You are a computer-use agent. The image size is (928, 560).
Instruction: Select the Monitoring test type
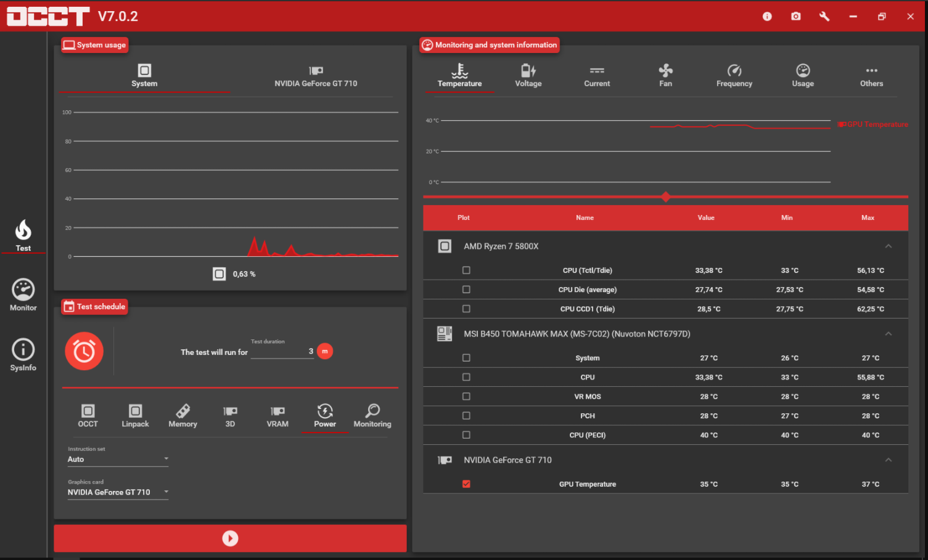coord(372,416)
